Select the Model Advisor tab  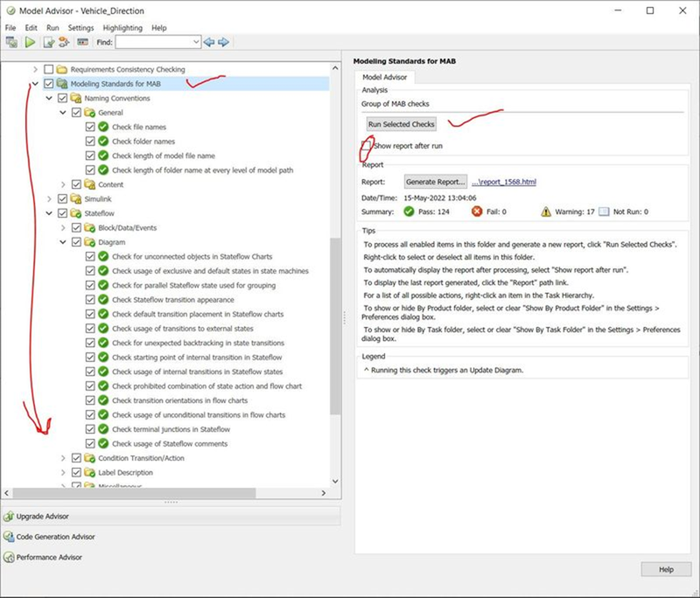[385, 77]
